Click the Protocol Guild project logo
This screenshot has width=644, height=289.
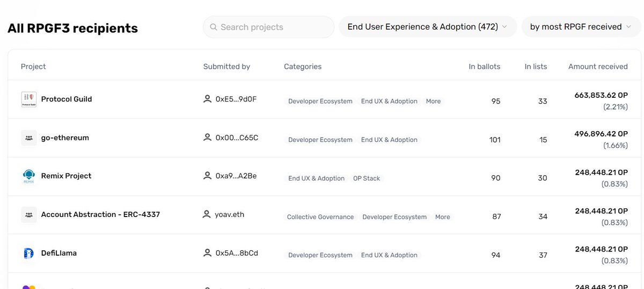(x=29, y=99)
